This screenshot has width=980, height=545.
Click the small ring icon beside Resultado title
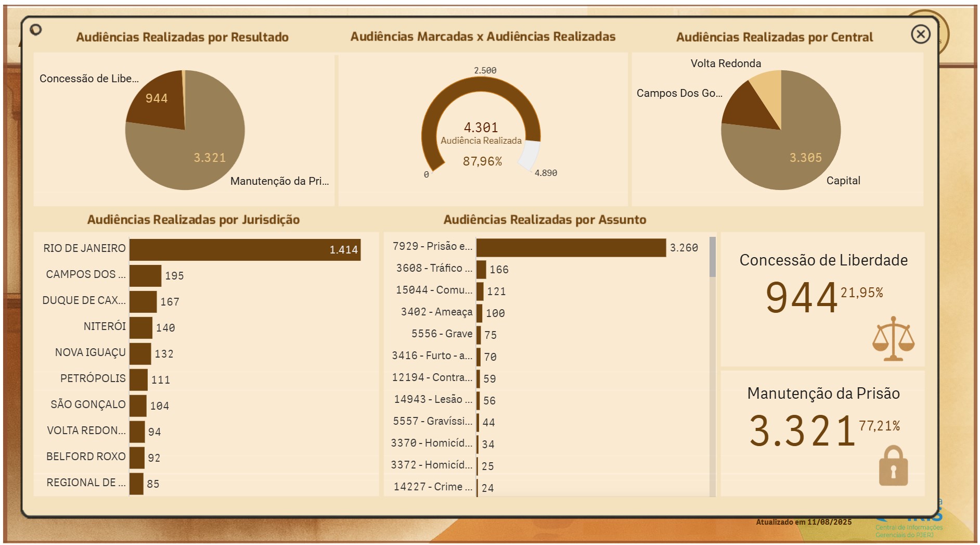point(36,30)
